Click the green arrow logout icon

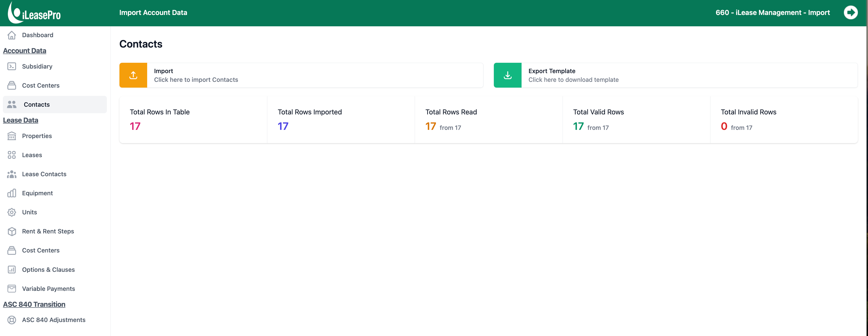click(x=850, y=13)
